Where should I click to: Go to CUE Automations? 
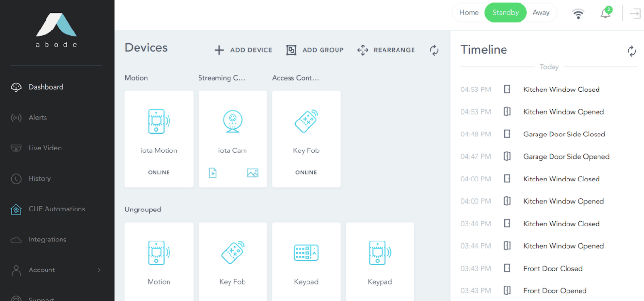(57, 209)
